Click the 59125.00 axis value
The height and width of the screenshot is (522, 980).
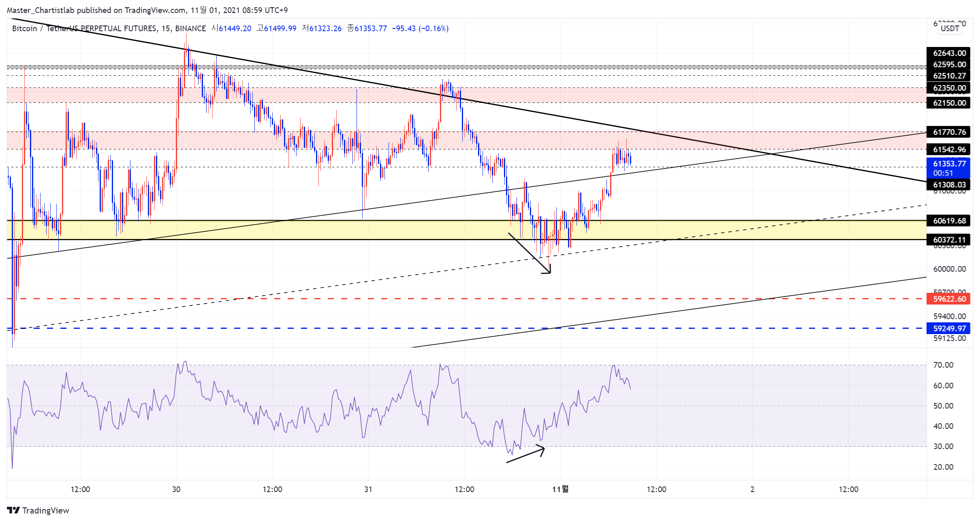[950, 338]
